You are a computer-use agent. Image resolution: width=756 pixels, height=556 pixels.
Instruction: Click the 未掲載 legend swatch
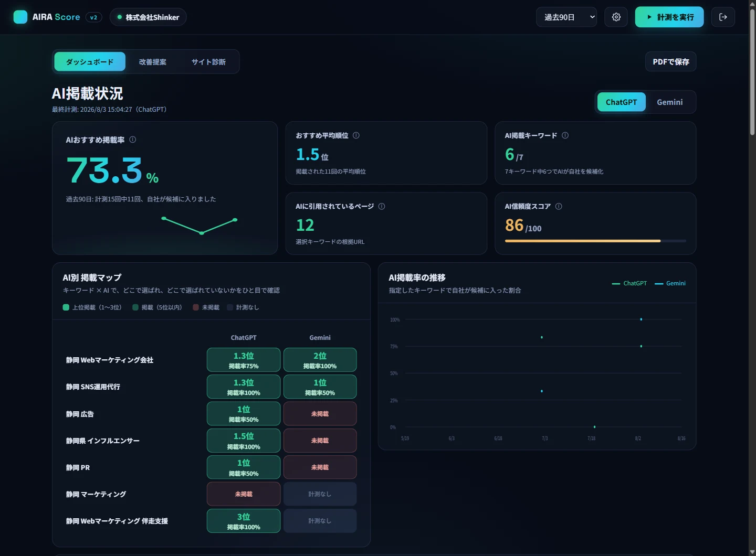(196, 307)
